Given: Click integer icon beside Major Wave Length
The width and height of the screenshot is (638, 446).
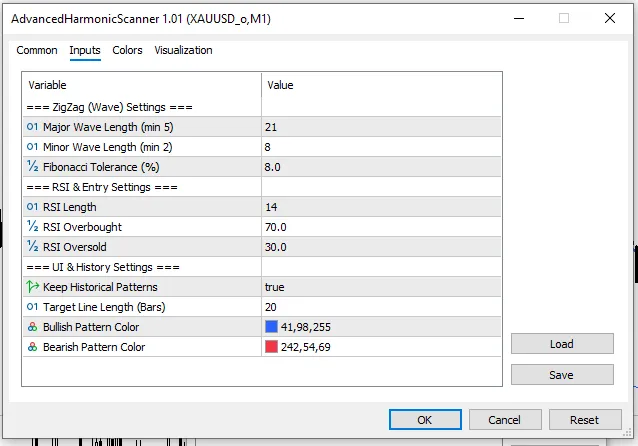Looking at the screenshot, I should point(32,127).
